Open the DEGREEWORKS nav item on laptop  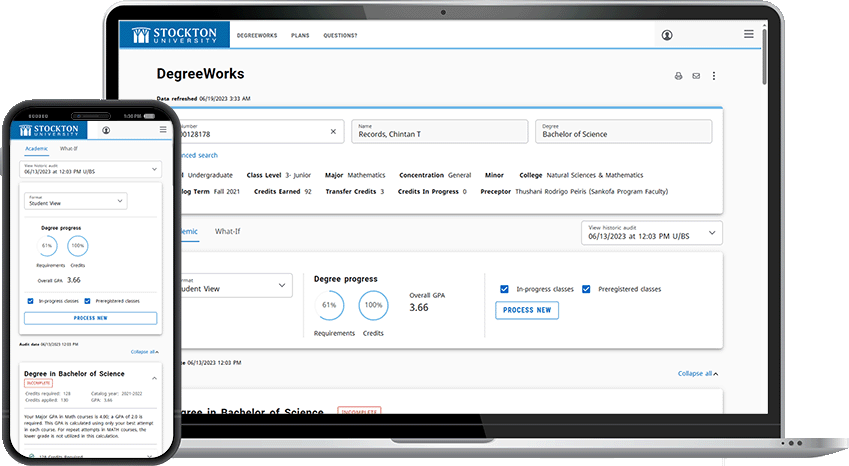pyautogui.click(x=257, y=35)
